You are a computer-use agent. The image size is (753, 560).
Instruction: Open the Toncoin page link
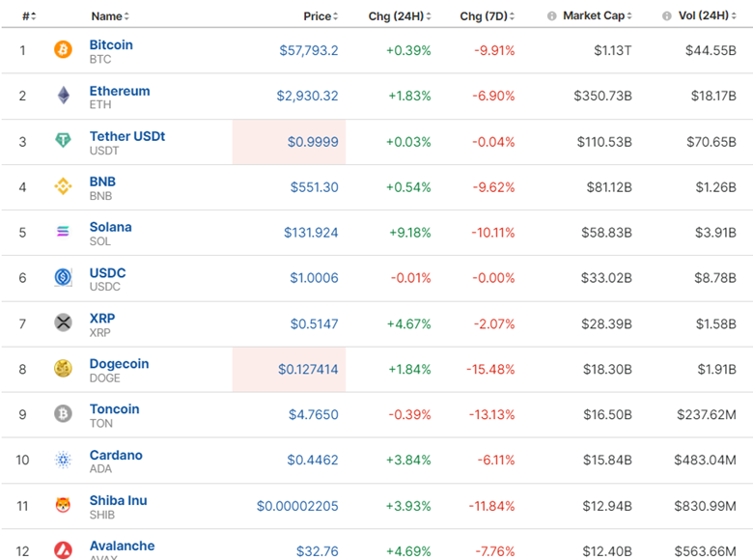pos(114,408)
